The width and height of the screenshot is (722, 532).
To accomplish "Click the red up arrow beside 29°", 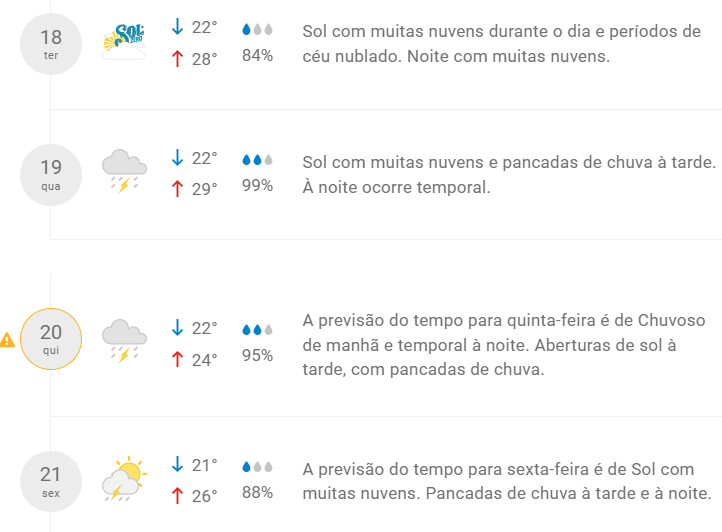I will pos(178,188).
